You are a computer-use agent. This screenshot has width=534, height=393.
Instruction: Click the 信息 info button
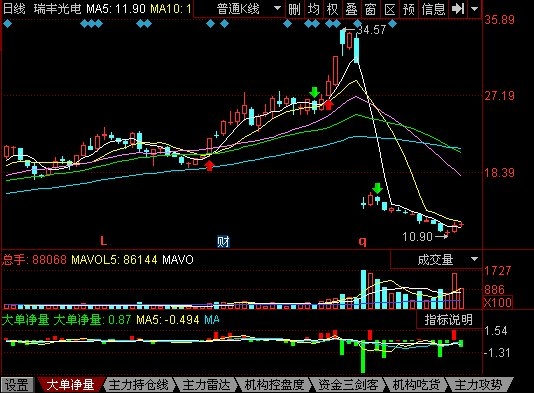433,9
